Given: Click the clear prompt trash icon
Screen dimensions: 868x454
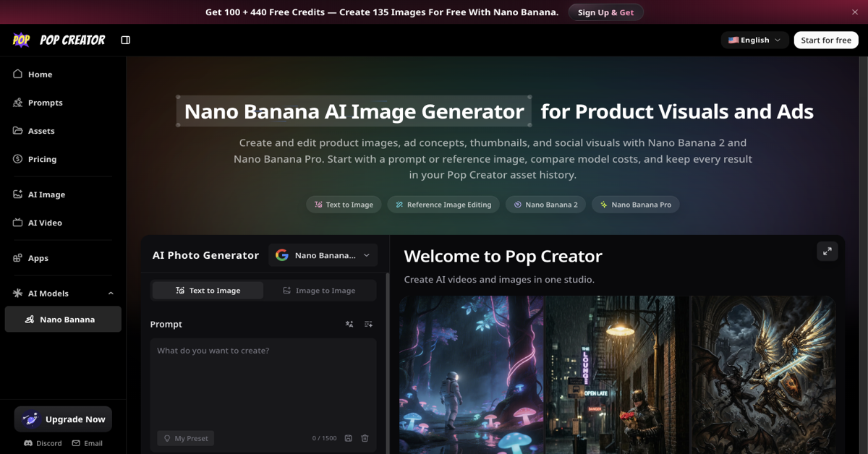Looking at the screenshot, I should coord(365,438).
